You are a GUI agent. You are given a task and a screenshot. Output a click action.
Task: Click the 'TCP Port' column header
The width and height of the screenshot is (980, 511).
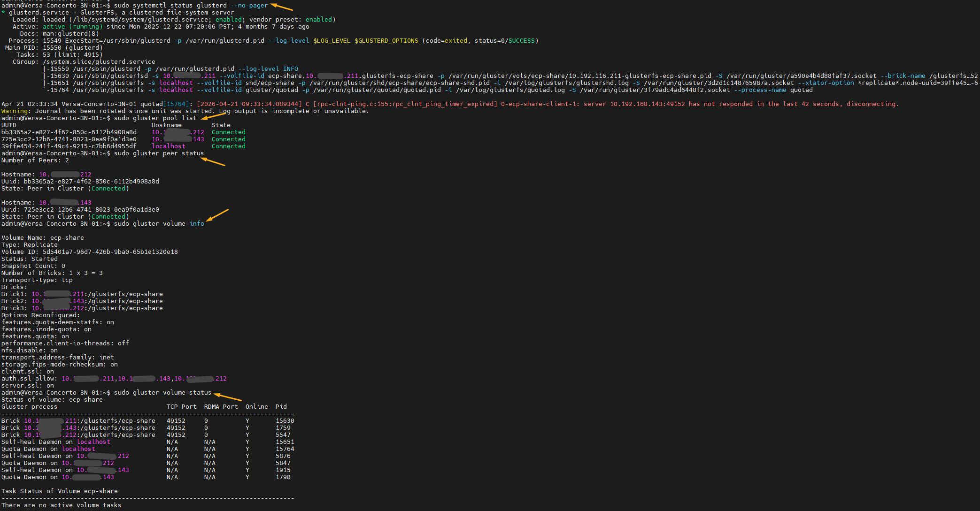[182, 407]
